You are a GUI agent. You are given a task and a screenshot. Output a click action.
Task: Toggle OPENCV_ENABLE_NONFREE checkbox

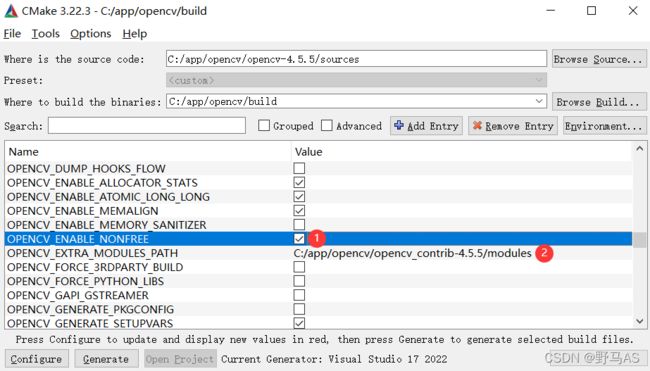pyautogui.click(x=299, y=239)
